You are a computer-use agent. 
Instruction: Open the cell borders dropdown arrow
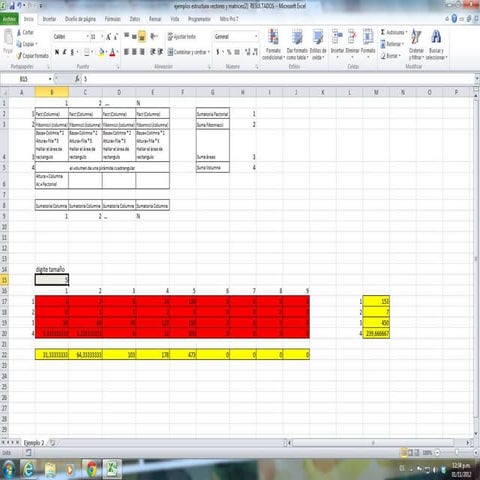point(92,52)
